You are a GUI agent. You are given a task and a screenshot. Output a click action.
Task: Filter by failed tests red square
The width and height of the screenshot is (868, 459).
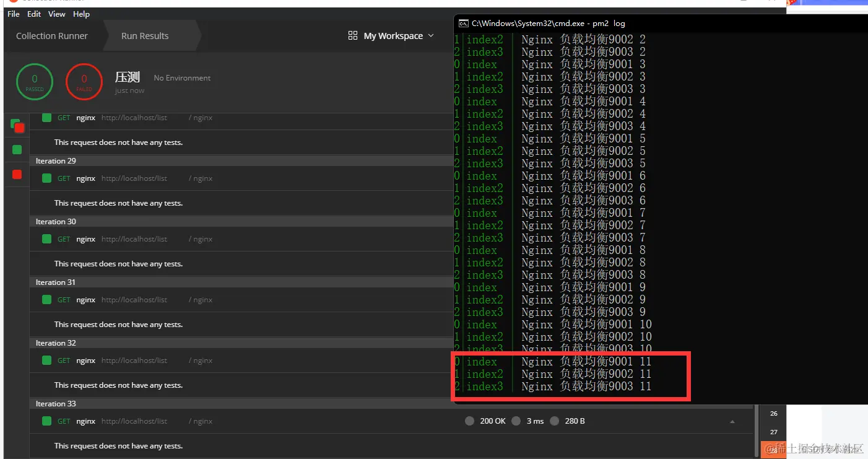(x=17, y=175)
